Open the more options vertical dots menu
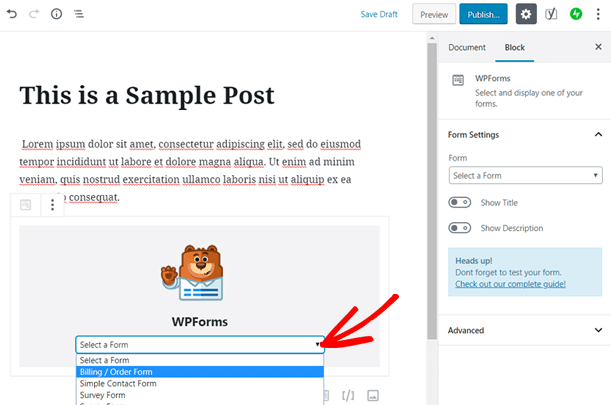This screenshot has height=405, width=611. pyautogui.click(x=598, y=14)
